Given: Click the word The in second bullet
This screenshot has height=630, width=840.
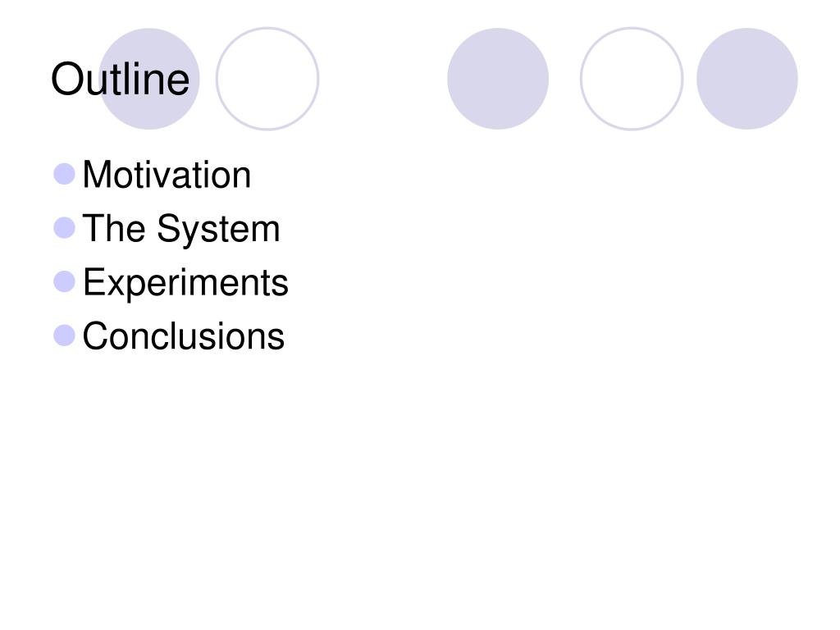Looking at the screenshot, I should pos(113,228).
